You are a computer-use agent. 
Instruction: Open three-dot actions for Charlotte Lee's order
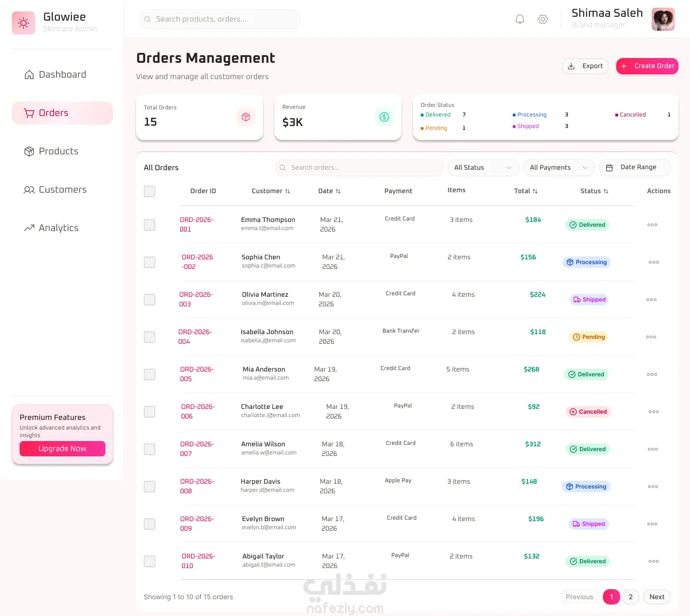(654, 412)
